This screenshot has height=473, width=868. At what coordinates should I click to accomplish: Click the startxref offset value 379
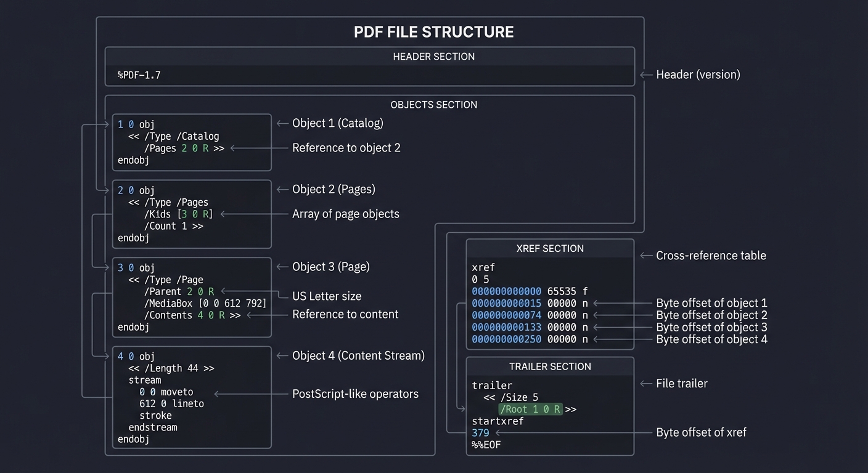(x=480, y=432)
